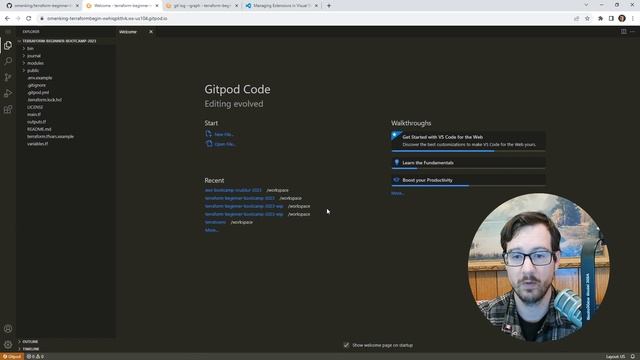Open Chrome three-dot menu

633,18
